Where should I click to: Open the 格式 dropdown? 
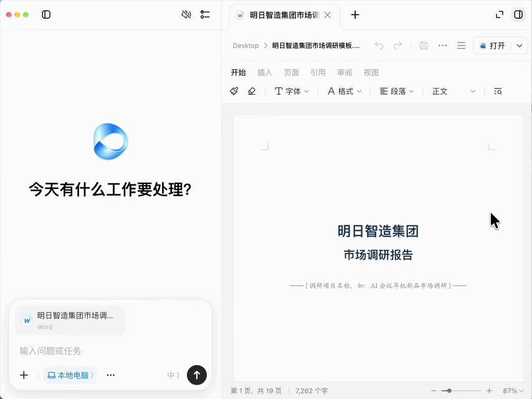[344, 91]
